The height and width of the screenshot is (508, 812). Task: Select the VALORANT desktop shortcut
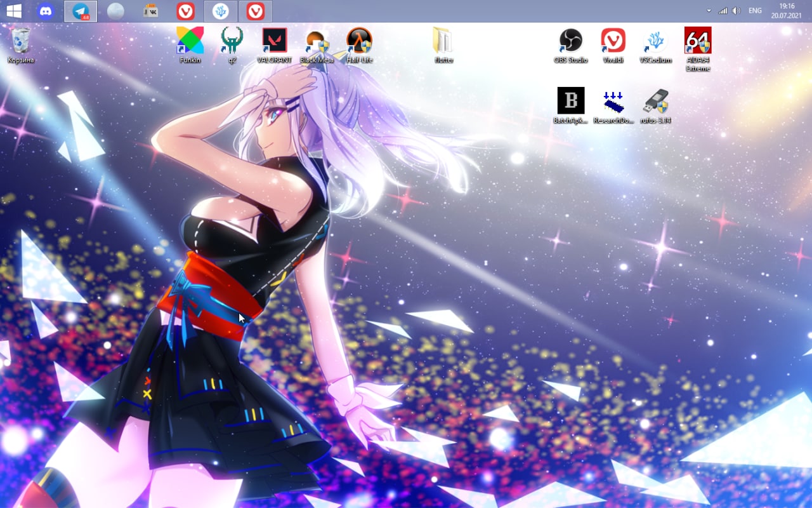pyautogui.click(x=275, y=45)
